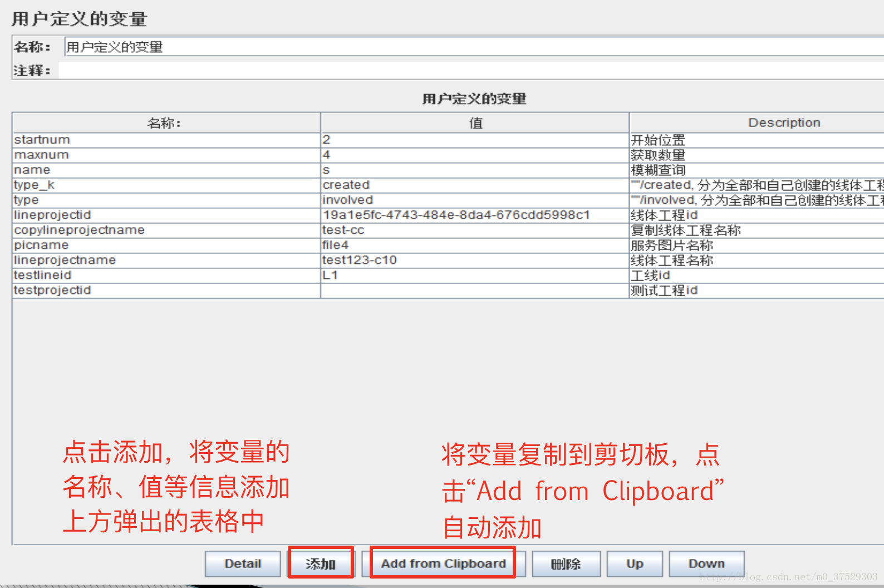Click the 值 column header
The image size is (884, 588).
(x=475, y=122)
